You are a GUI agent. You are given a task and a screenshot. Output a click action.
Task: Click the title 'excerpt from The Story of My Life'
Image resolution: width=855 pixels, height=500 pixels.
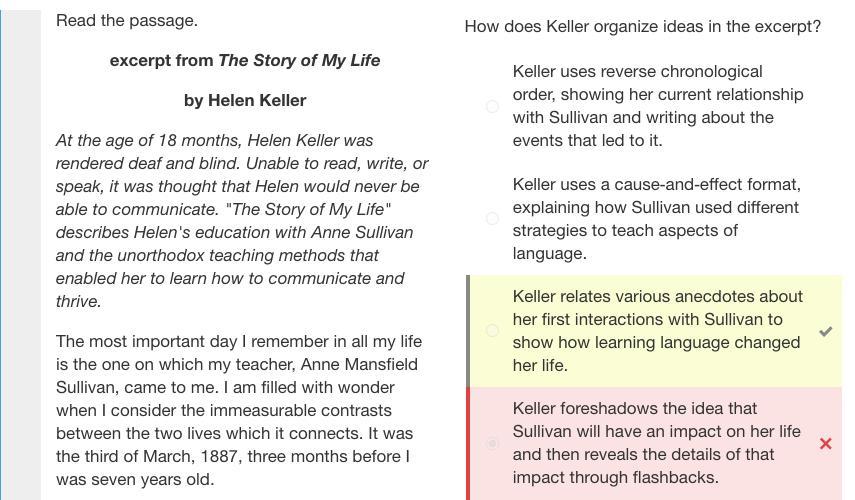pyautogui.click(x=245, y=61)
